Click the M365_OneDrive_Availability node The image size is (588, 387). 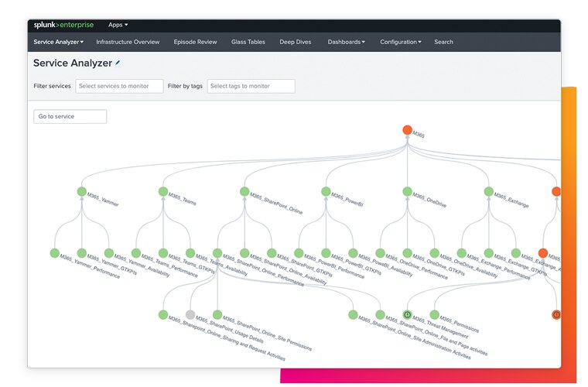point(434,253)
